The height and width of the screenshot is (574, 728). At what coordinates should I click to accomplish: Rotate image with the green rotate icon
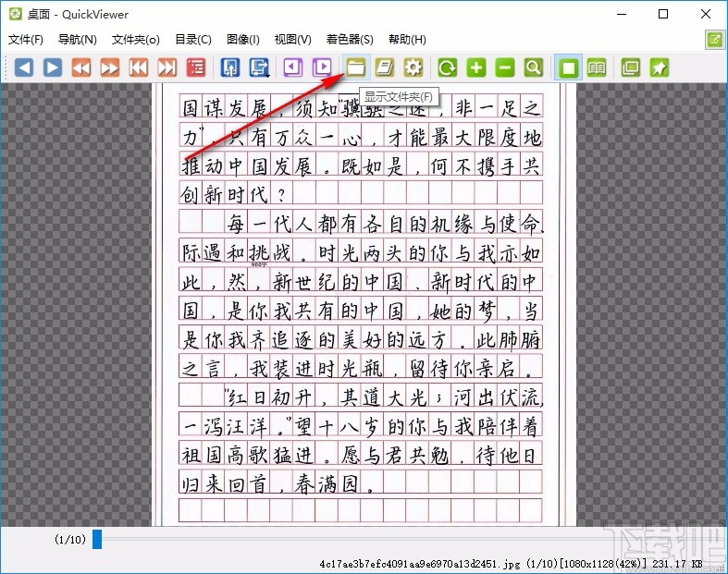point(448,67)
